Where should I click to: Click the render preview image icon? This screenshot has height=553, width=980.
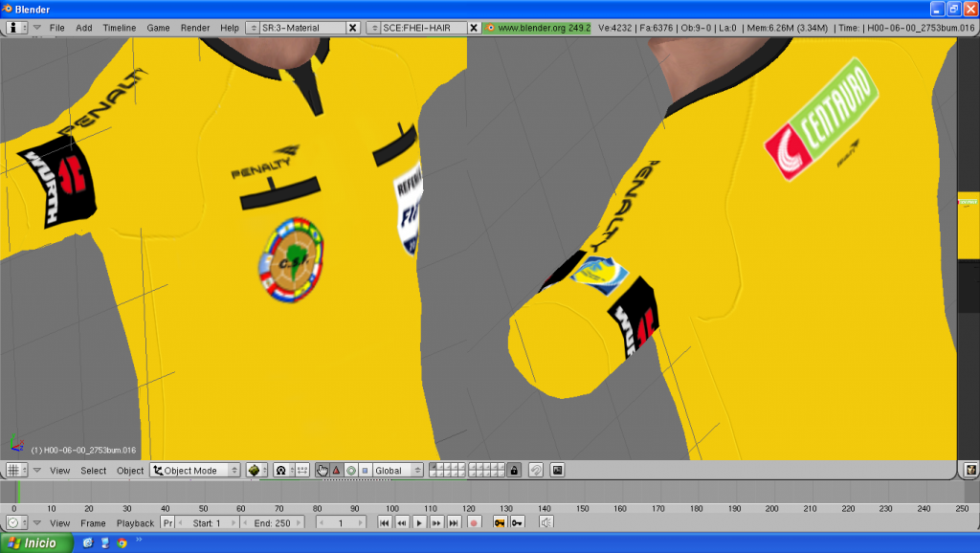click(x=557, y=471)
